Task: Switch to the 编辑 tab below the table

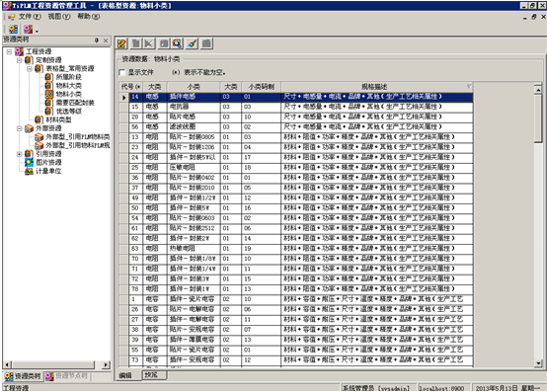Action: [x=125, y=375]
